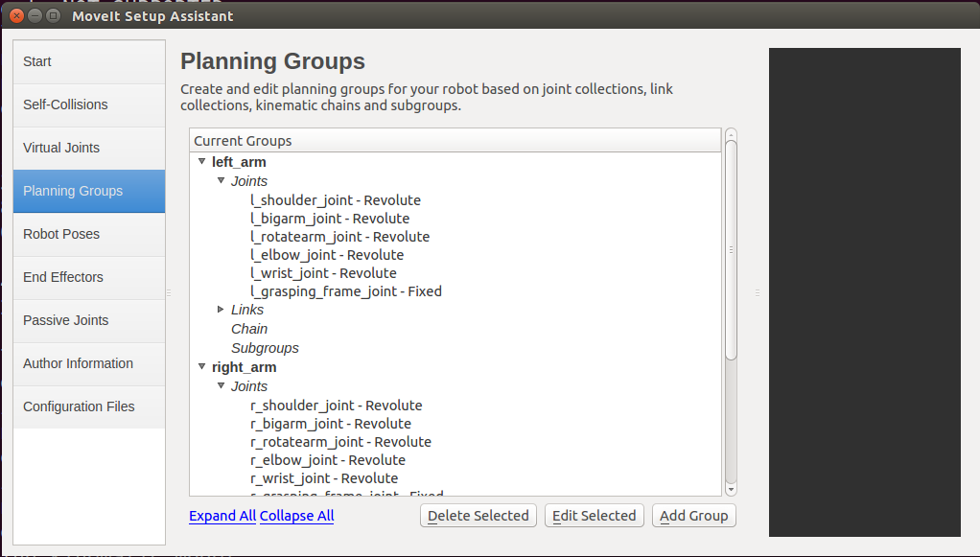
Task: Go to the Passive Joints step
Action: [x=89, y=321]
